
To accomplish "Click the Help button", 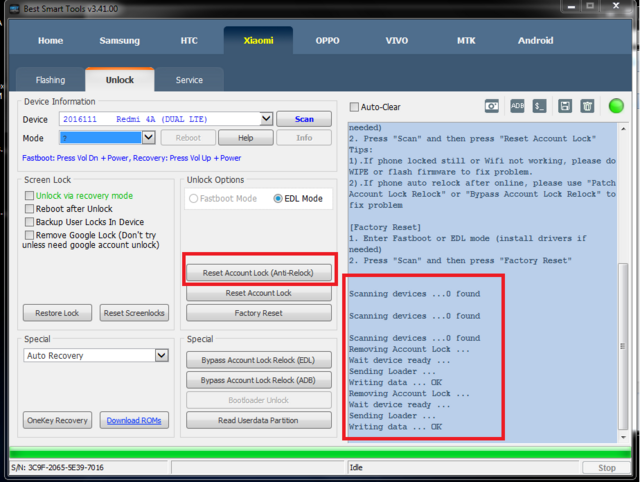I will [246, 138].
